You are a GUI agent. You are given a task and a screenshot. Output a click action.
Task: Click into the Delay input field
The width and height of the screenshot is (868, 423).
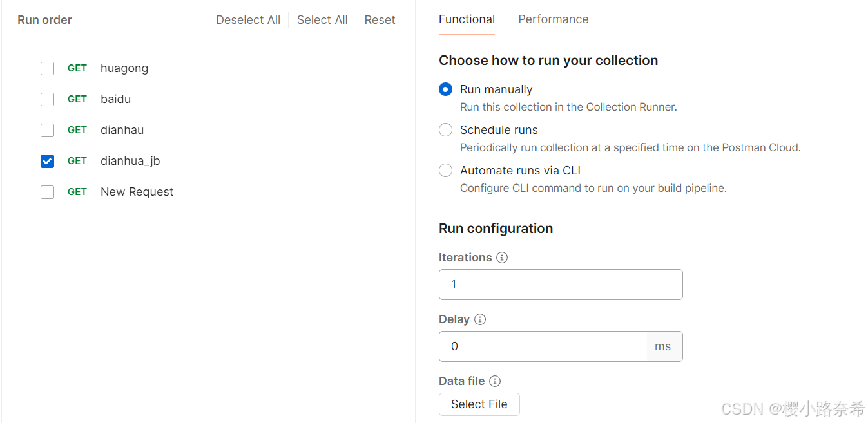tap(543, 346)
